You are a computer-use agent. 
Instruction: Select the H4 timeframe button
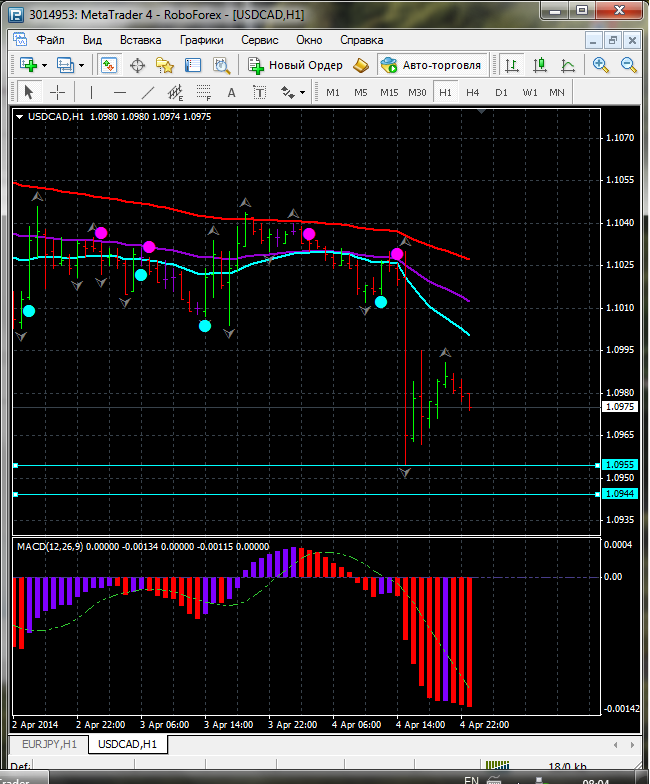(473, 92)
